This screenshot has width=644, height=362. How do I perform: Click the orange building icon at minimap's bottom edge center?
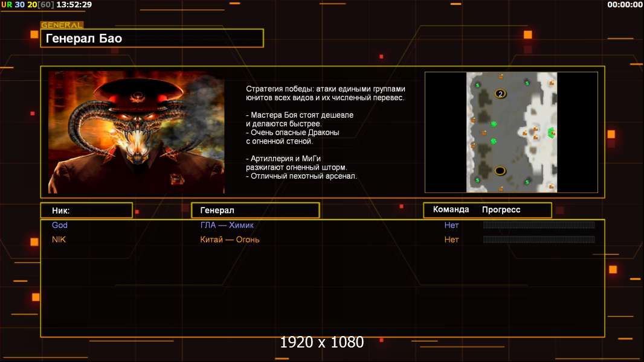(x=501, y=189)
